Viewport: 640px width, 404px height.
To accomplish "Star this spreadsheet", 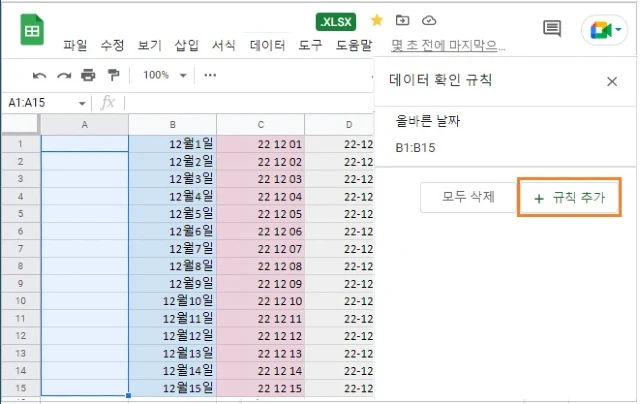I will pyautogui.click(x=377, y=20).
